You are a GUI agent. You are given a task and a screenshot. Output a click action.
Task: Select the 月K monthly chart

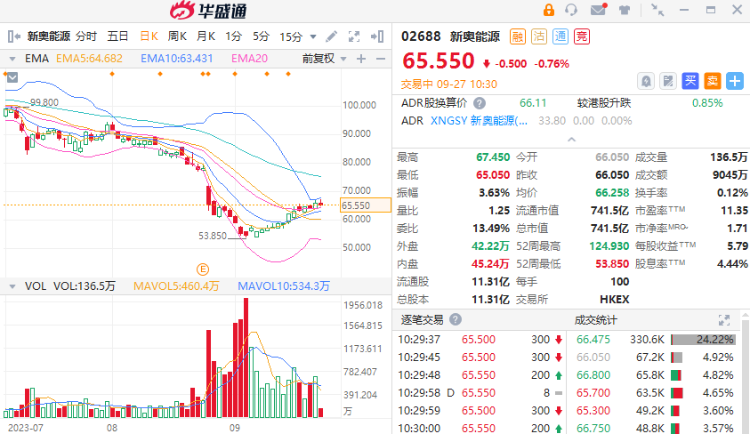tap(206, 36)
